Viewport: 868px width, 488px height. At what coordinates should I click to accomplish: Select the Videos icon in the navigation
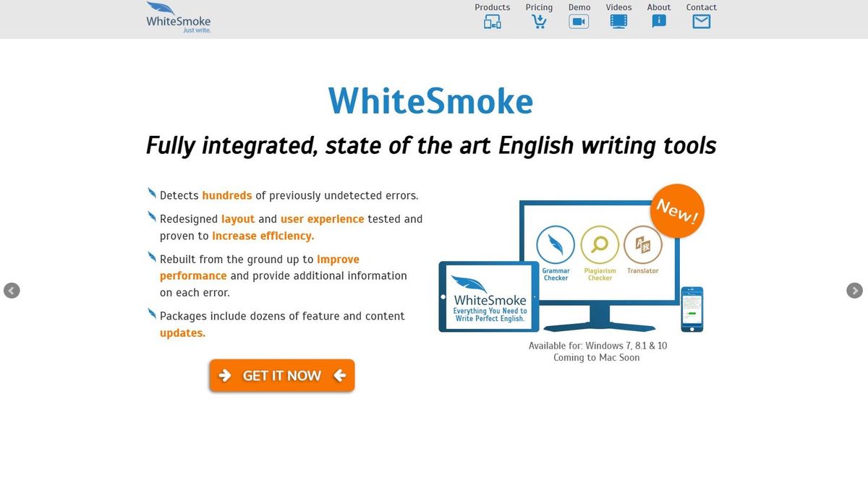click(x=618, y=21)
